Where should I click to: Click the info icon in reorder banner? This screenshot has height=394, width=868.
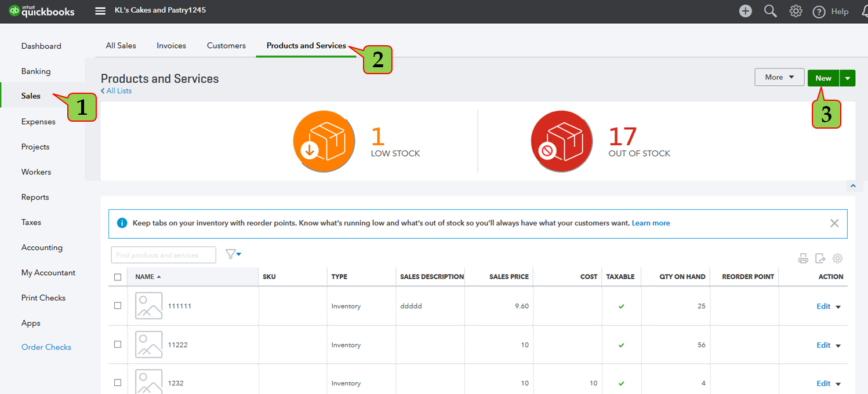122,223
